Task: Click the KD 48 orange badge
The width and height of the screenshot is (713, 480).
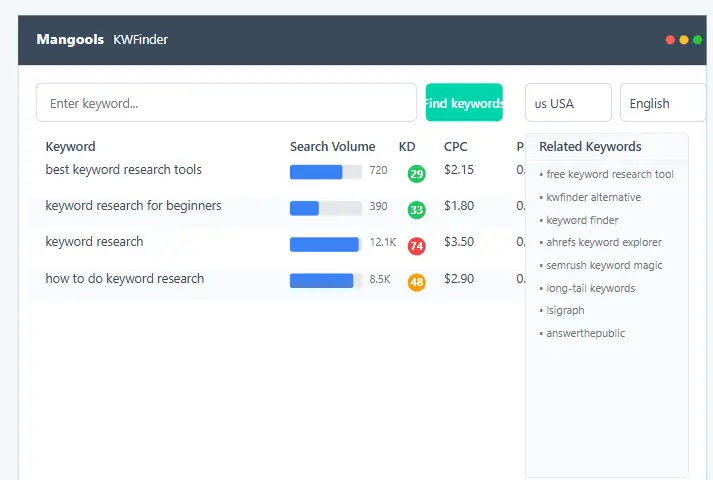Action: [417, 282]
